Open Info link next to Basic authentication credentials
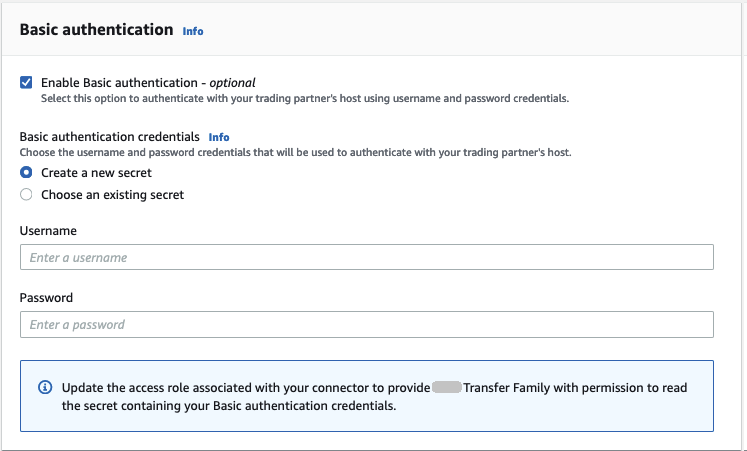This screenshot has width=747, height=451. 219,137
